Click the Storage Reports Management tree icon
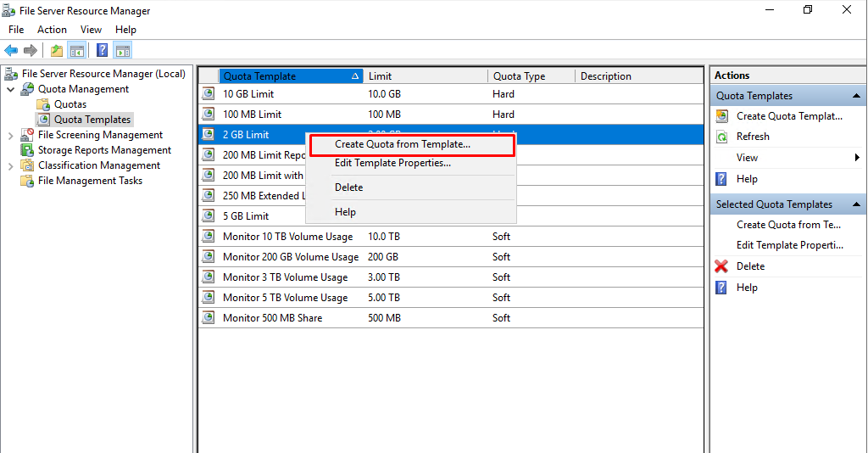This screenshot has width=868, height=453. pos(27,150)
